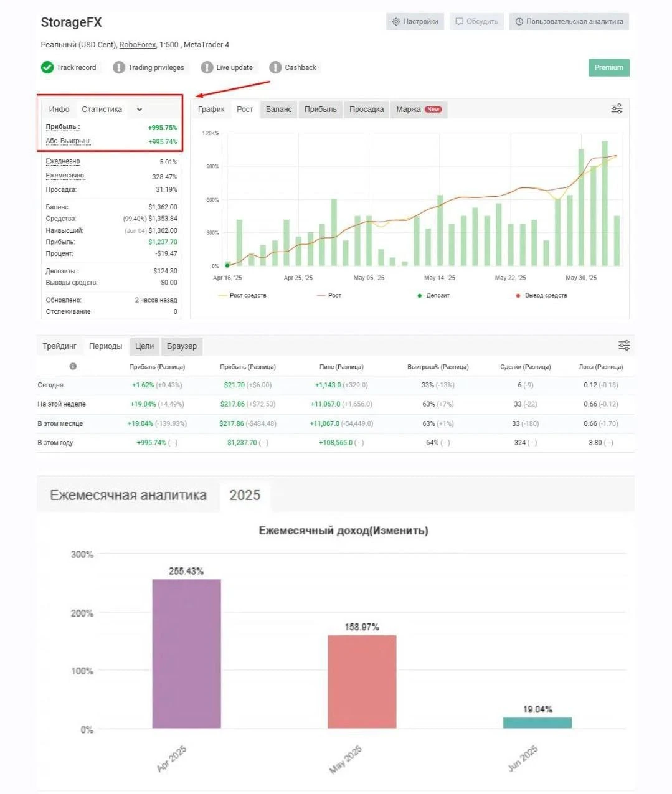Click the Premium button
The width and height of the screenshot is (672, 794).
[x=608, y=67]
